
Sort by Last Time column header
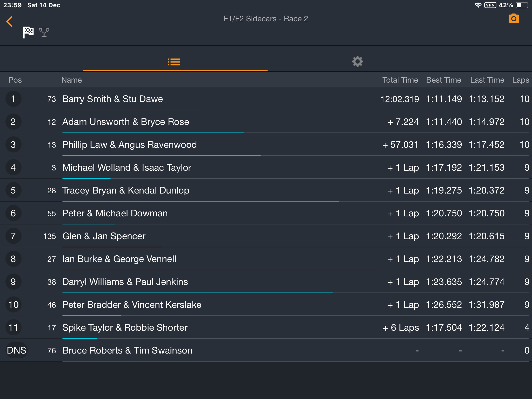(x=487, y=80)
